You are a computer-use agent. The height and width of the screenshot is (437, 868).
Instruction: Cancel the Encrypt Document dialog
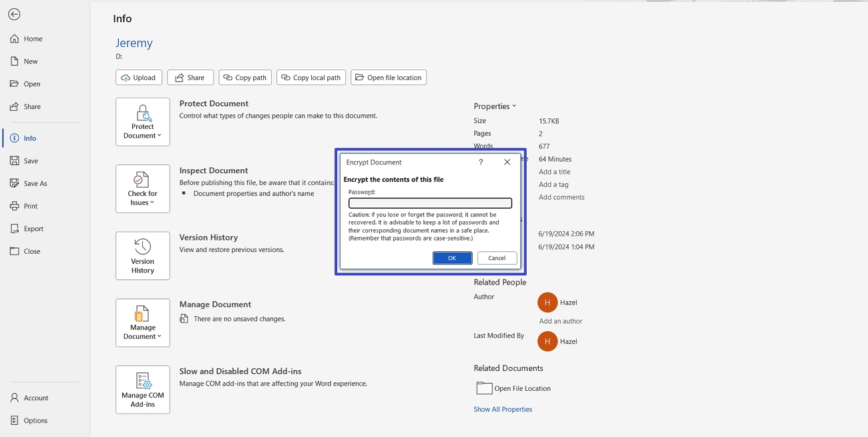(497, 258)
